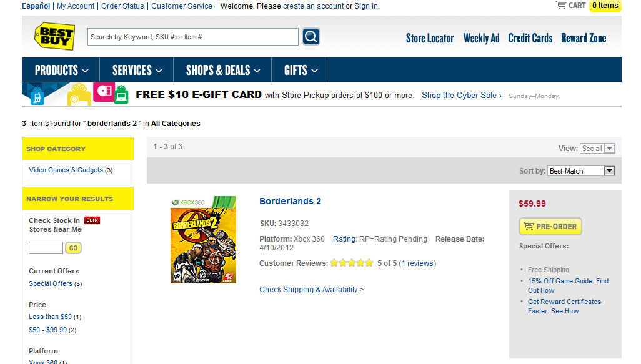Image resolution: width=641 pixels, height=364 pixels.
Task: Open the Sort by Best Match dropdown
Action: [x=581, y=171]
